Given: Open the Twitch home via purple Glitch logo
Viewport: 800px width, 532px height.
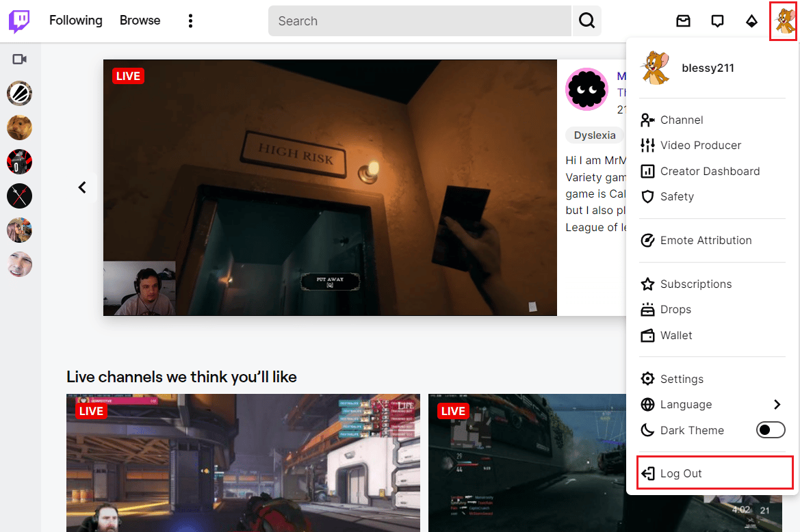Looking at the screenshot, I should (18, 21).
